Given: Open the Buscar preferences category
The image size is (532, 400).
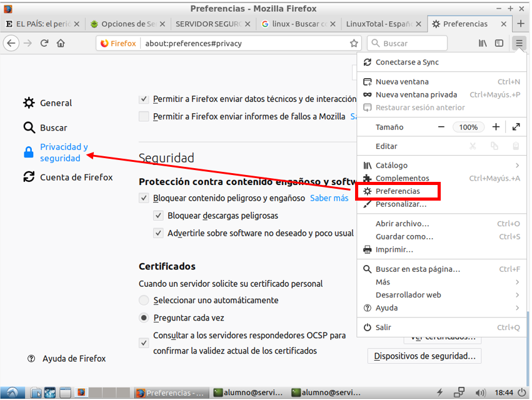Looking at the screenshot, I should point(45,127).
